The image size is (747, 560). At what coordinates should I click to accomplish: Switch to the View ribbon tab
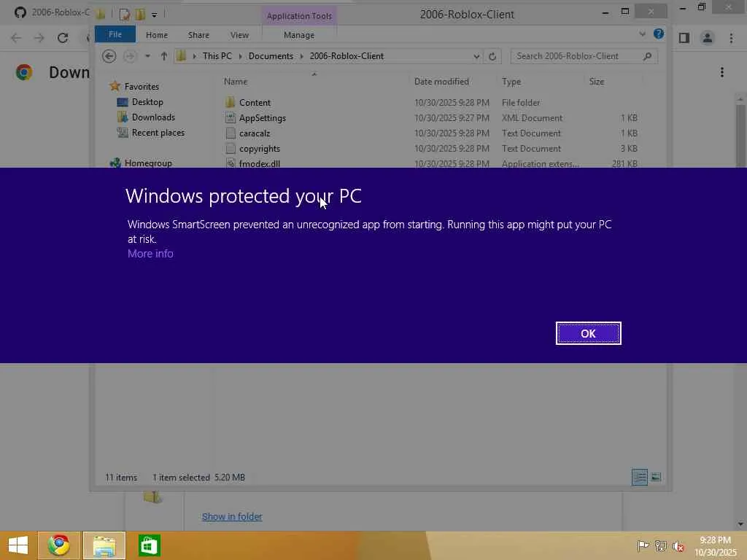pyautogui.click(x=239, y=35)
